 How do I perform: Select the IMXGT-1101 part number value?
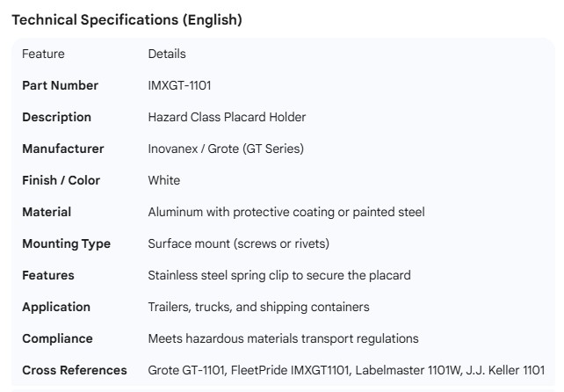(179, 85)
